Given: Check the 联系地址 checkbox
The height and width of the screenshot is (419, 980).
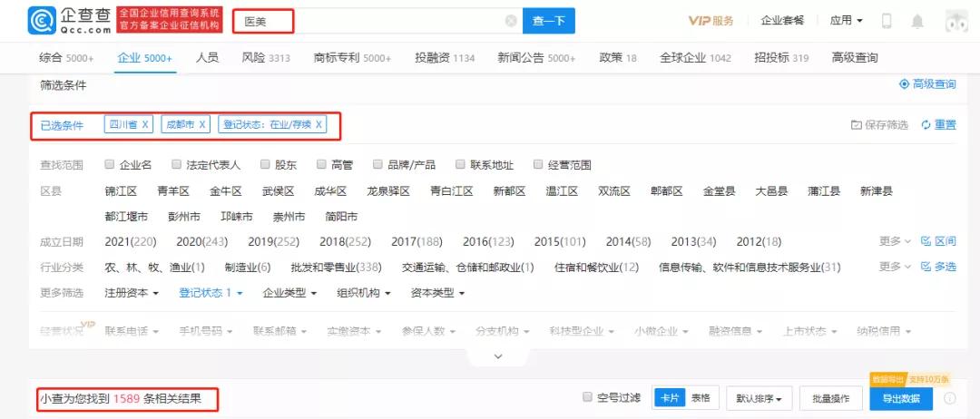Looking at the screenshot, I should click(460, 164).
